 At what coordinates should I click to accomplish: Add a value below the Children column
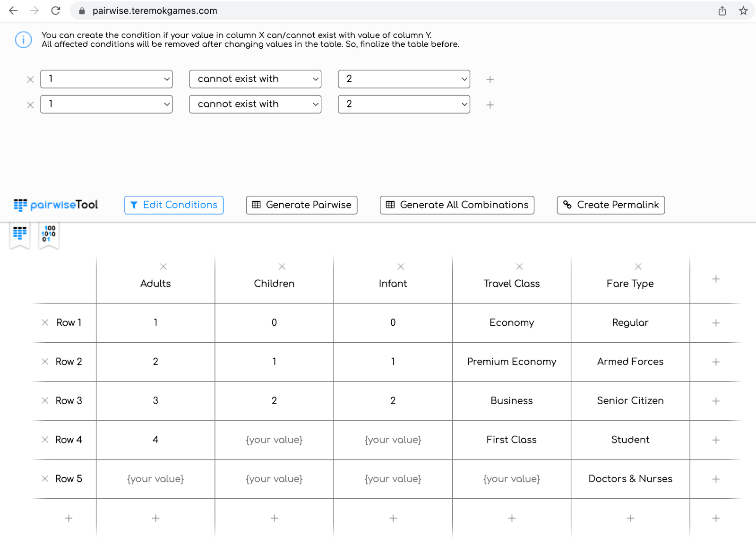pos(274,518)
